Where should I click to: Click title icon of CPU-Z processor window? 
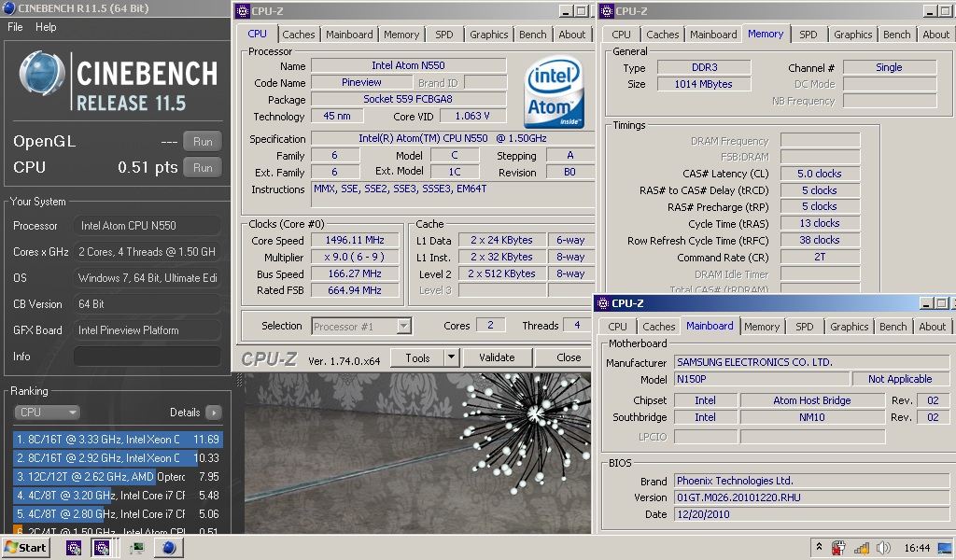click(x=243, y=11)
